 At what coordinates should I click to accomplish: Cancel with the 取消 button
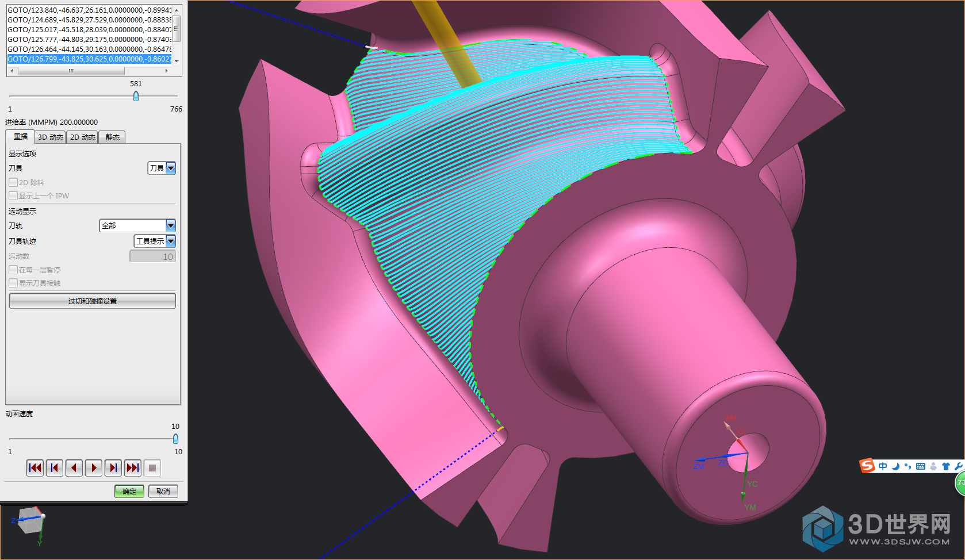click(x=163, y=491)
